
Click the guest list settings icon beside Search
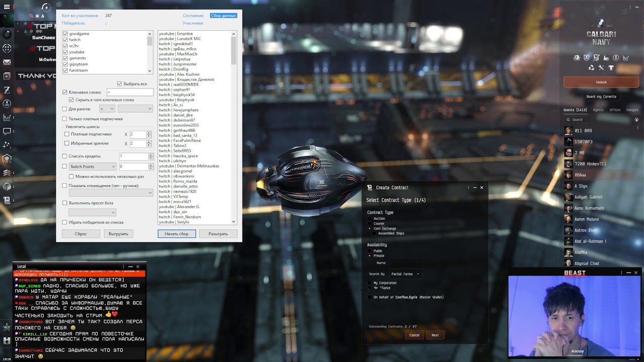pyautogui.click(x=636, y=120)
